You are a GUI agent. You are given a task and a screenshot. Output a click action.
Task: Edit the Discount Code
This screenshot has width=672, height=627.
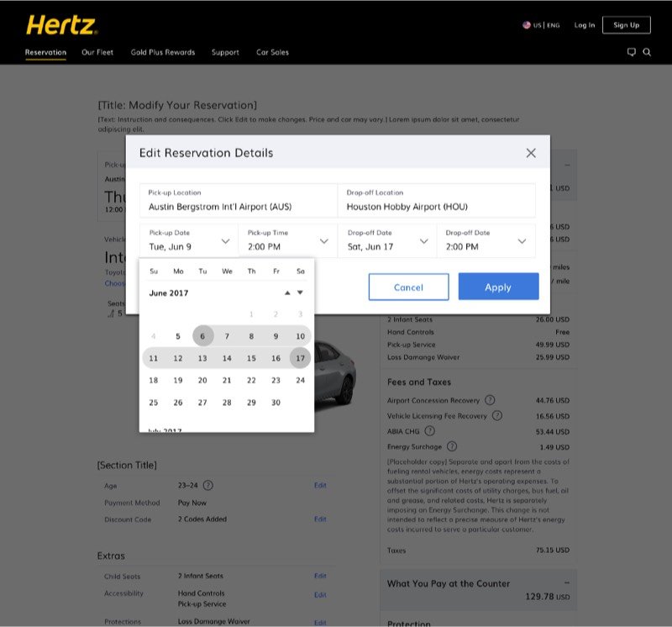pyautogui.click(x=320, y=519)
